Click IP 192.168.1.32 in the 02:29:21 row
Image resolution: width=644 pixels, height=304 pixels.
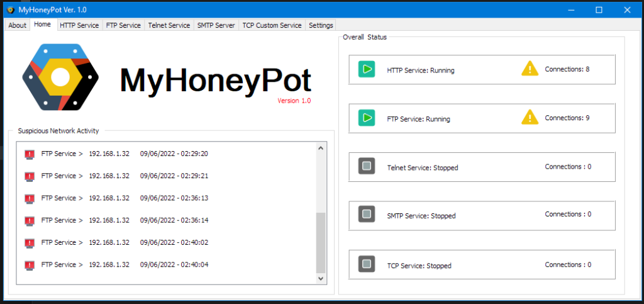coord(109,176)
